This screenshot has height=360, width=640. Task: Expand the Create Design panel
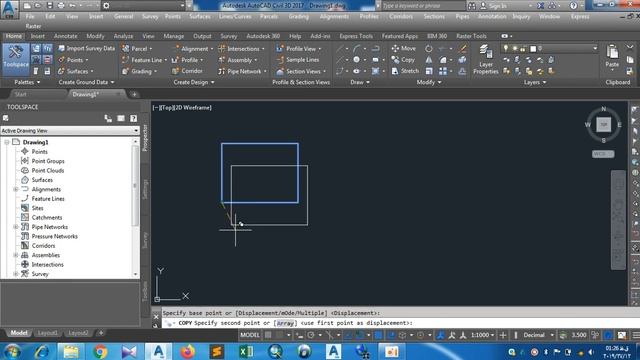(x=193, y=82)
